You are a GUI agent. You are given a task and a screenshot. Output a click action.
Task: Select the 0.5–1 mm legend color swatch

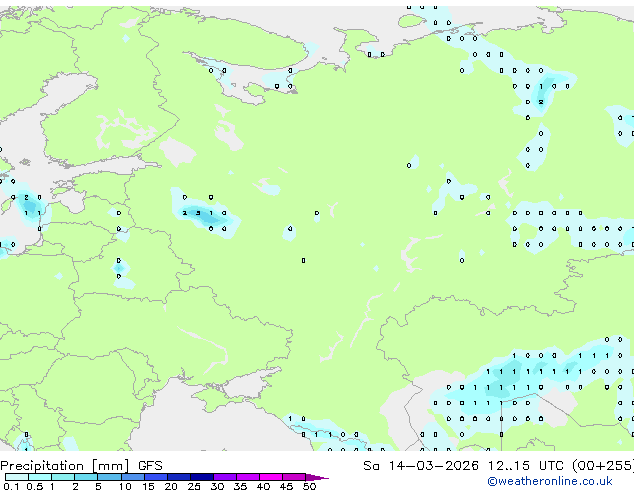pos(40,477)
